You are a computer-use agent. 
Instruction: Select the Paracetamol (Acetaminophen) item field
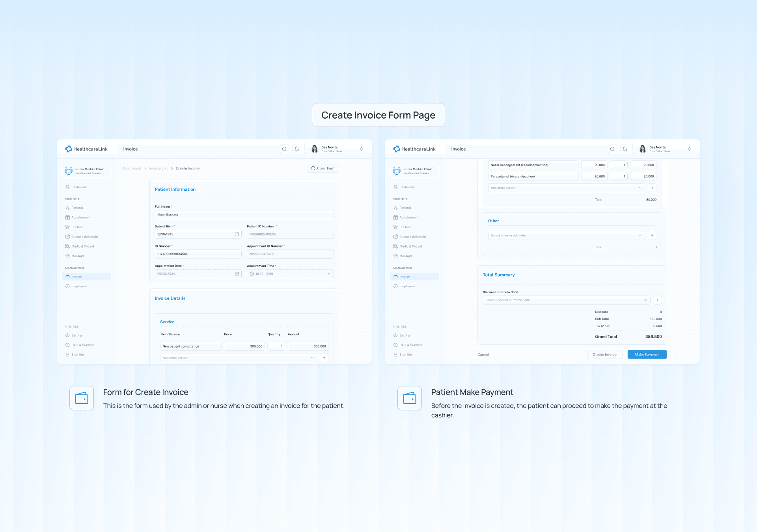point(533,176)
